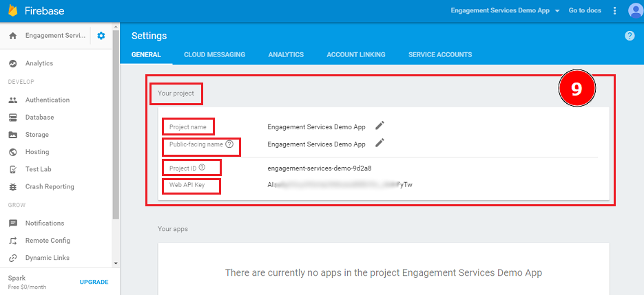Click the Analytics icon in the sidebar

pos(12,63)
